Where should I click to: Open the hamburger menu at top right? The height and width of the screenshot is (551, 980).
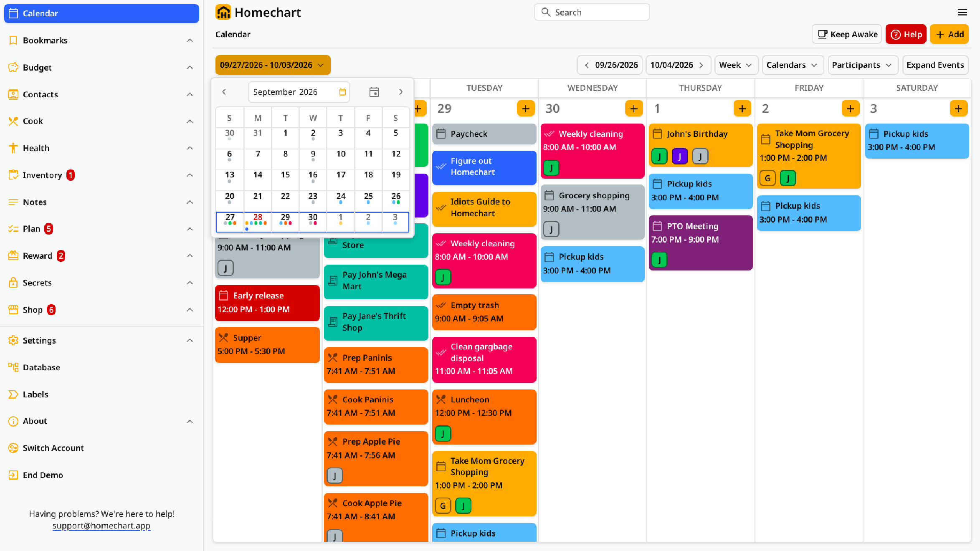pos(962,13)
